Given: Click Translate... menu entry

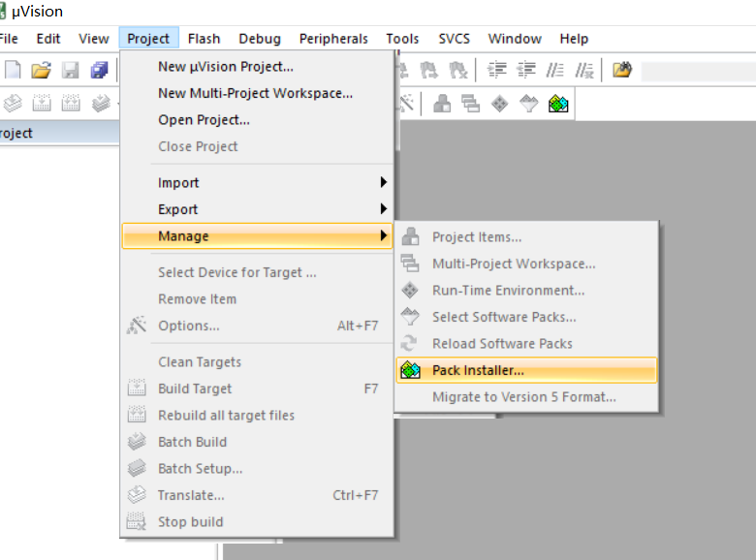Looking at the screenshot, I should click(x=257, y=495).
